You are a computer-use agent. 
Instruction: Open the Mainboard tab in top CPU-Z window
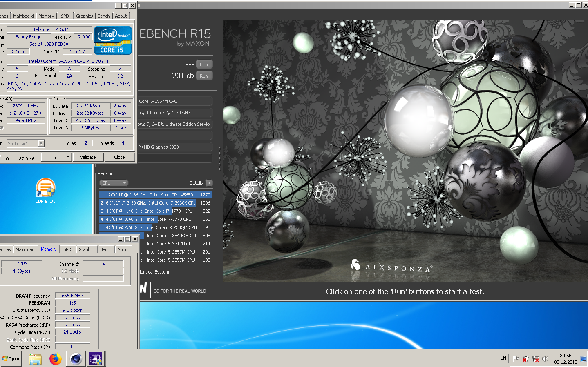23,16
